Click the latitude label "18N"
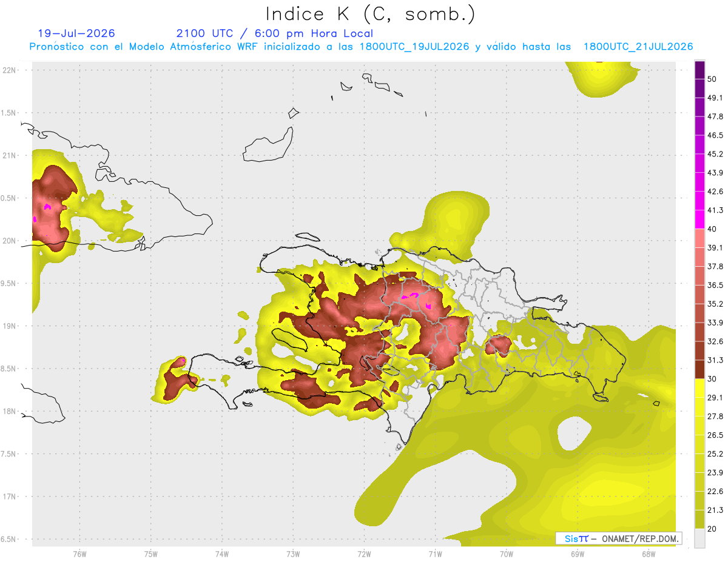The height and width of the screenshot is (562, 728). pos(10,411)
